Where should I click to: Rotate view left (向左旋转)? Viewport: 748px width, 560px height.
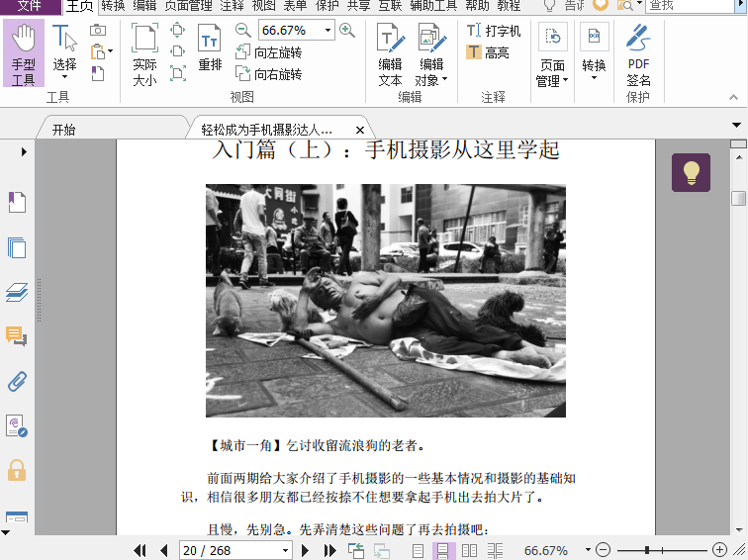click(268, 52)
